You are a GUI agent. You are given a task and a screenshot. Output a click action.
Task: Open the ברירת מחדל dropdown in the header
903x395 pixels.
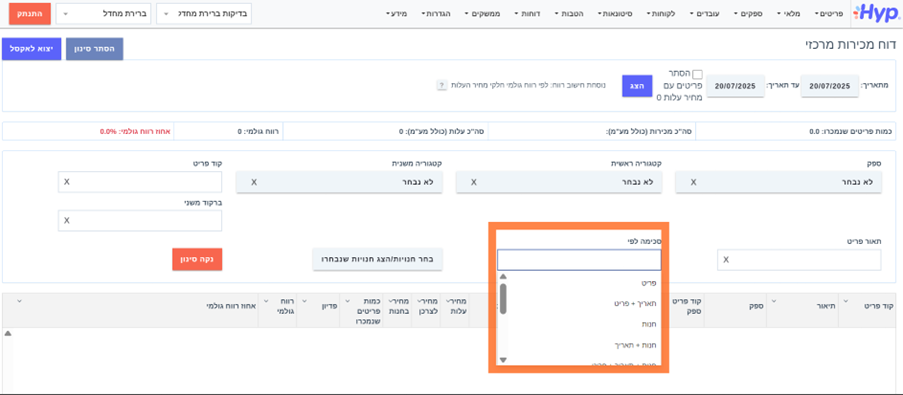pos(103,14)
